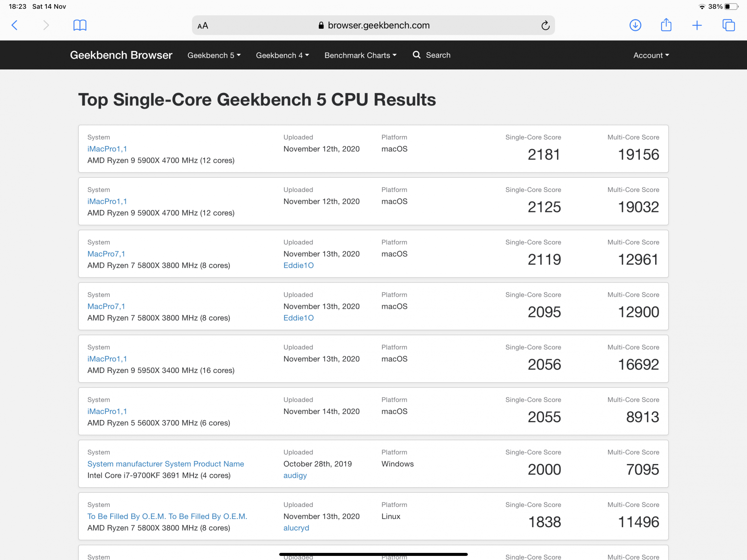Open the Account dropdown
The image size is (747, 560).
tap(651, 55)
